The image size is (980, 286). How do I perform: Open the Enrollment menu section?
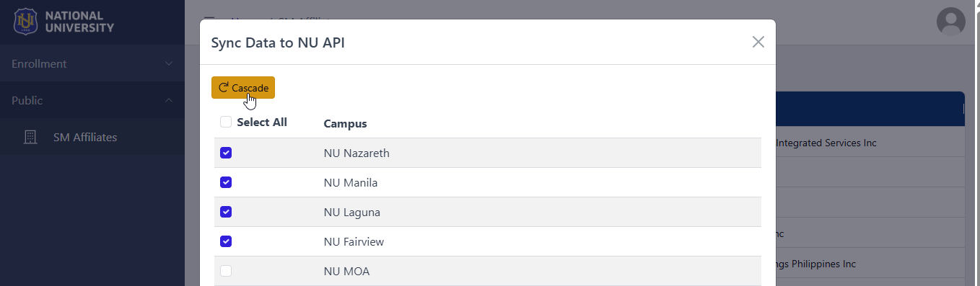pyautogui.click(x=92, y=63)
